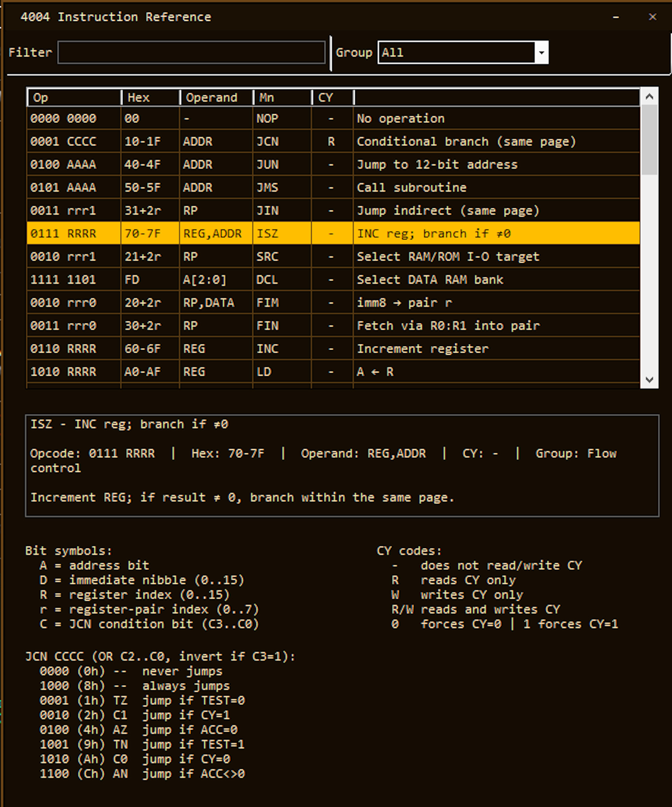The width and height of the screenshot is (672, 807).
Task: Select the FIN mnemonic cell
Action: [282, 325]
